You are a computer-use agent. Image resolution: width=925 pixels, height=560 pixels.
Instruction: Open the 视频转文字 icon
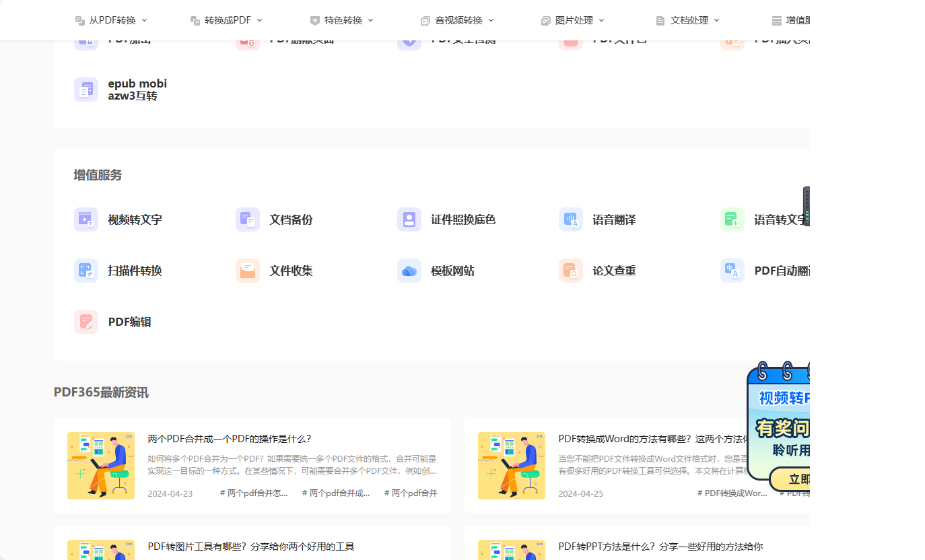86,219
